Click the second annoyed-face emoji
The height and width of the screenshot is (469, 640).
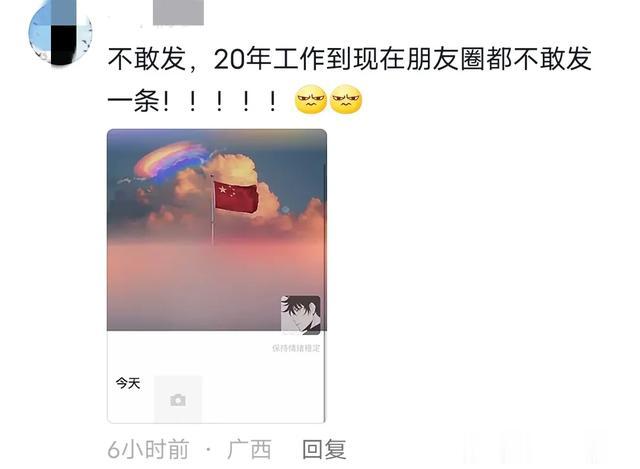346,99
